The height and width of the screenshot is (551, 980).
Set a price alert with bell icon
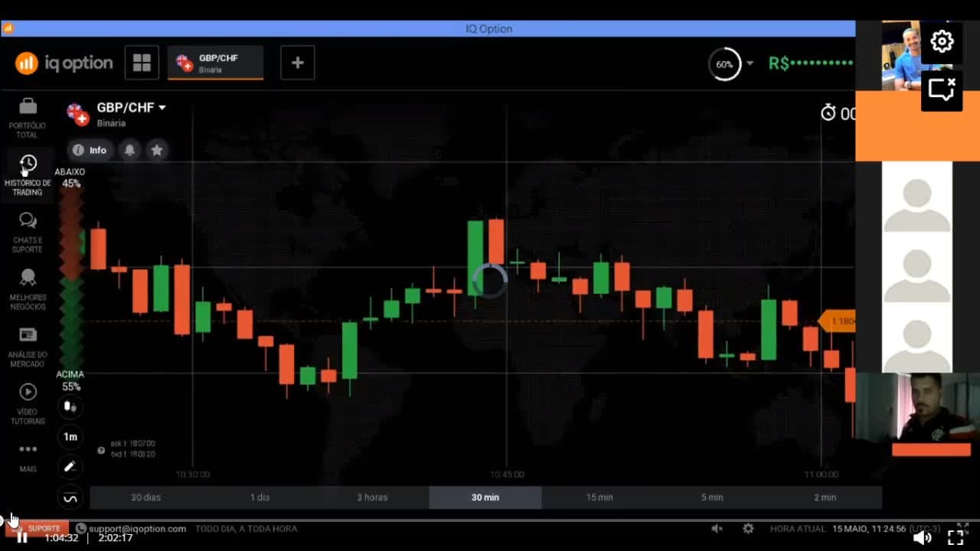tap(129, 150)
